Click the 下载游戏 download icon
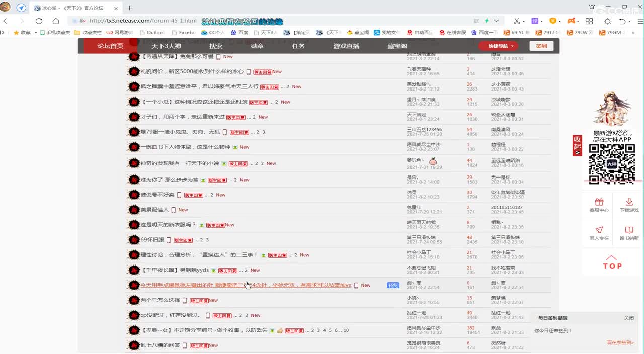644x354 pixels. (x=629, y=202)
